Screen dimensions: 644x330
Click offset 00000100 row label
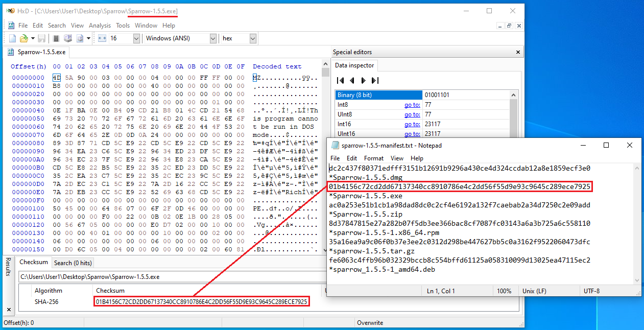pos(29,208)
